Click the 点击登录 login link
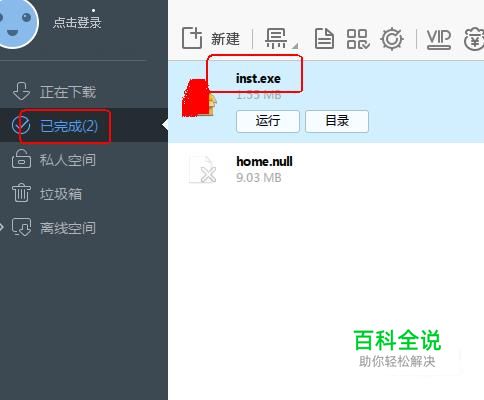The height and width of the screenshot is (400, 484). point(77,22)
